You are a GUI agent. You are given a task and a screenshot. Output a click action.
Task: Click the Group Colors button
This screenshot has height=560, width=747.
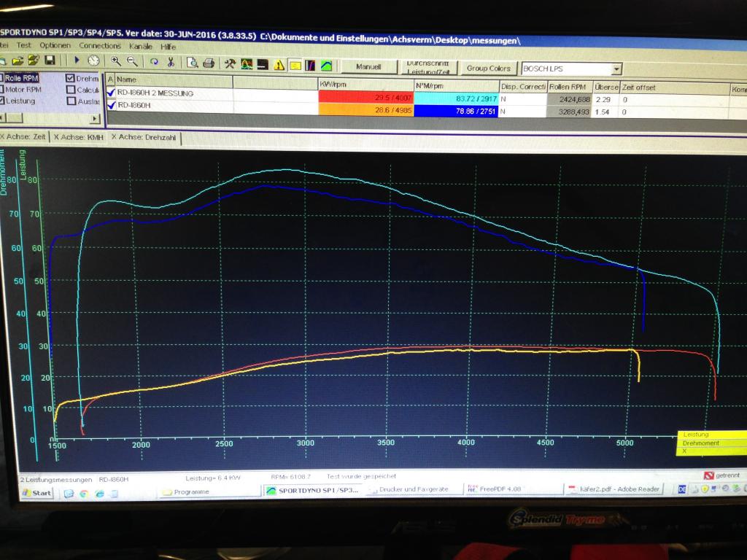coord(488,69)
